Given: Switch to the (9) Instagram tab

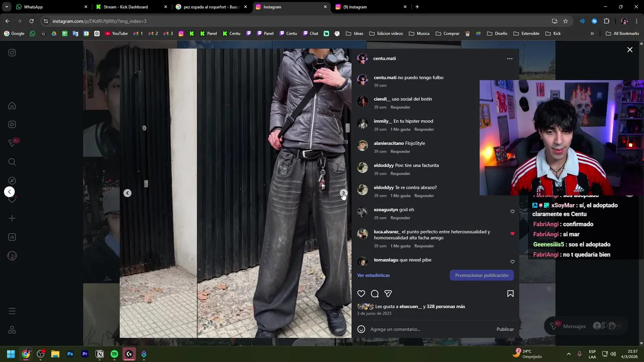Looking at the screenshot, I should coord(371,7).
